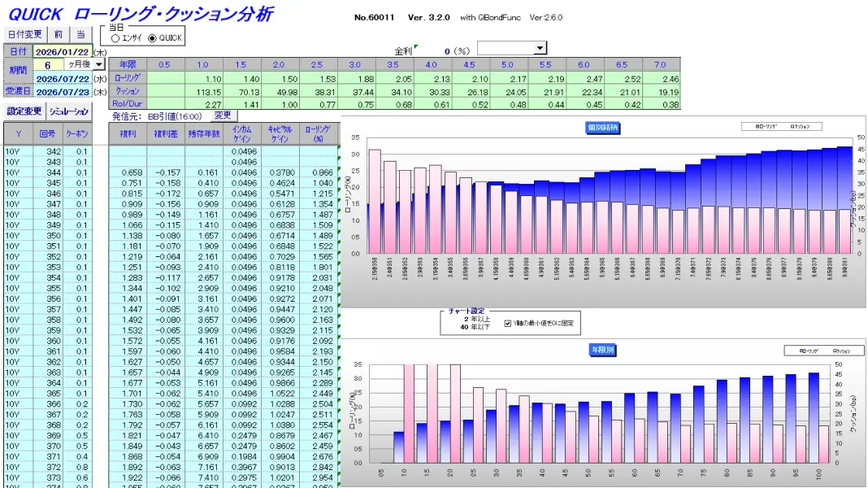Click the クッション row label in summary table
The height and width of the screenshot is (488, 868).
(x=128, y=91)
